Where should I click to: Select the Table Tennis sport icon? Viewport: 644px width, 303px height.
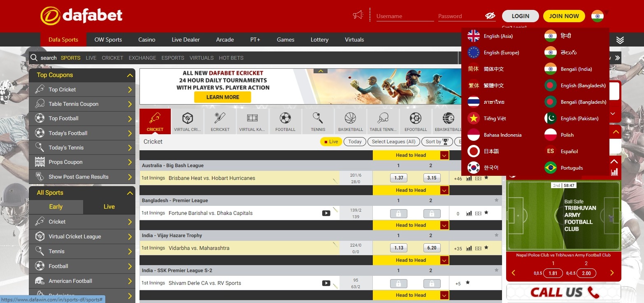tap(383, 121)
